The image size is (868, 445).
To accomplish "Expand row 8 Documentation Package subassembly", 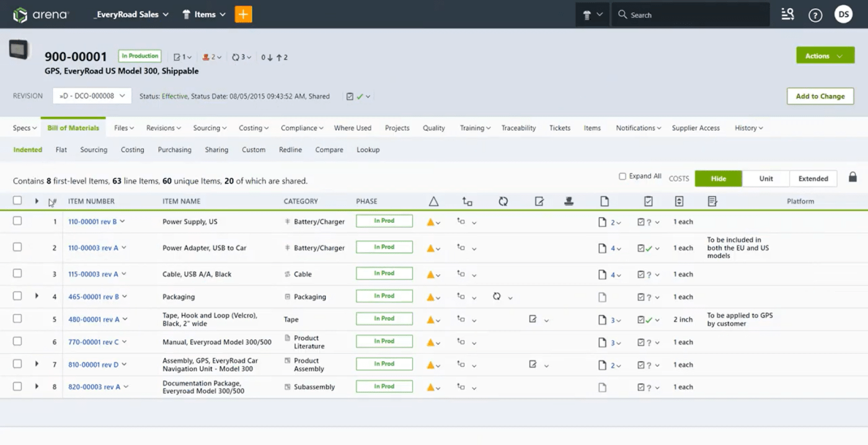I will tap(36, 387).
